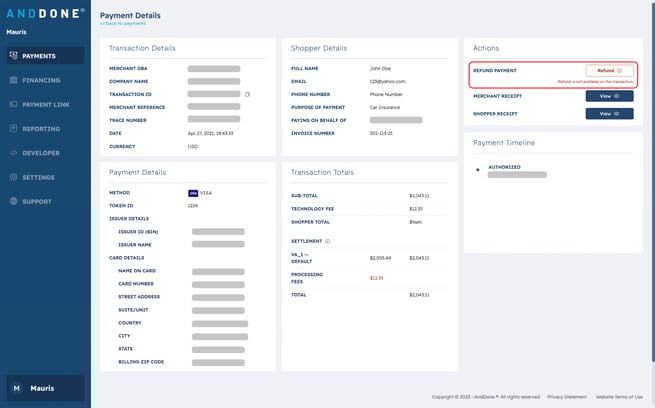Copy the Transaction ID using copy icon
Viewport: 655px width, 408px height.
click(x=247, y=94)
